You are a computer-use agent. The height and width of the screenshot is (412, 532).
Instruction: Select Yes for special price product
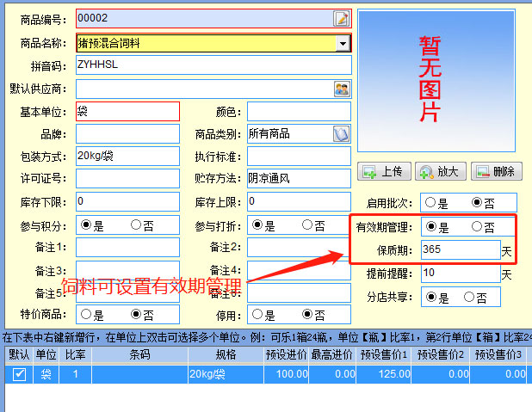click(x=86, y=315)
